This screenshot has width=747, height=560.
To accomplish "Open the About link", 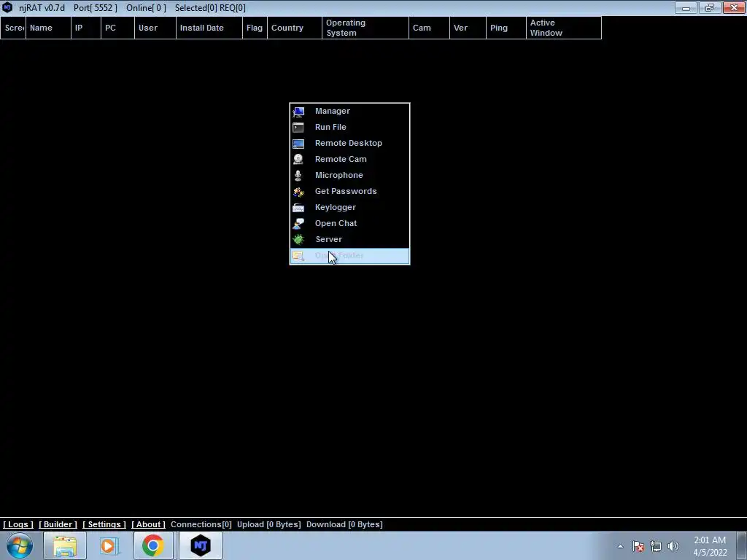I will 148,524.
